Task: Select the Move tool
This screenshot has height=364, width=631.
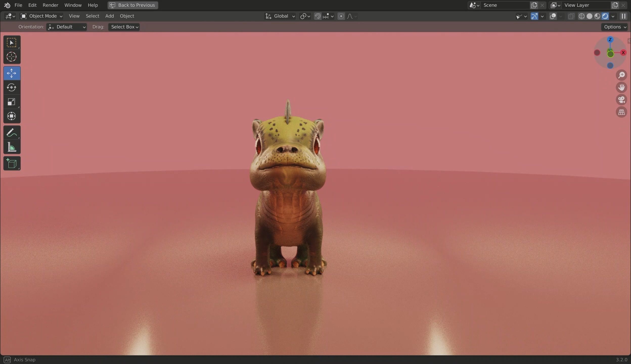Action: click(x=12, y=73)
